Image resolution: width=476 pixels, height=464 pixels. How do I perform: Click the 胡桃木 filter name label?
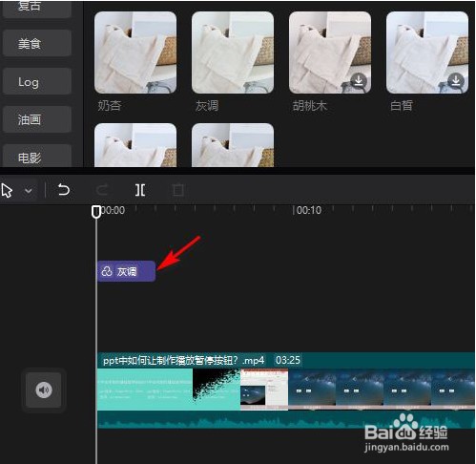[x=309, y=106]
